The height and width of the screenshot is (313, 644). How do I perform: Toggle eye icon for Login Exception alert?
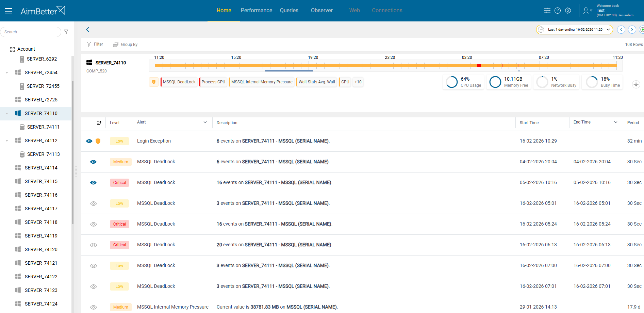(x=89, y=141)
